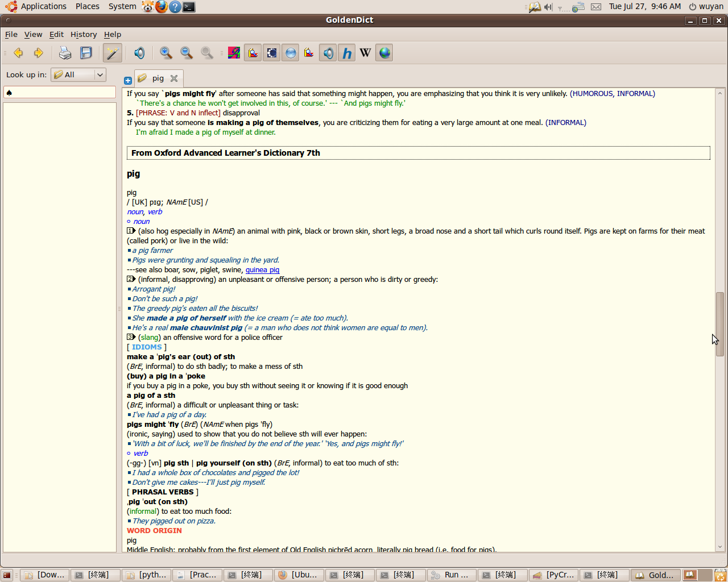This screenshot has width=728, height=582.
Task: Open the History menu
Action: tap(84, 34)
